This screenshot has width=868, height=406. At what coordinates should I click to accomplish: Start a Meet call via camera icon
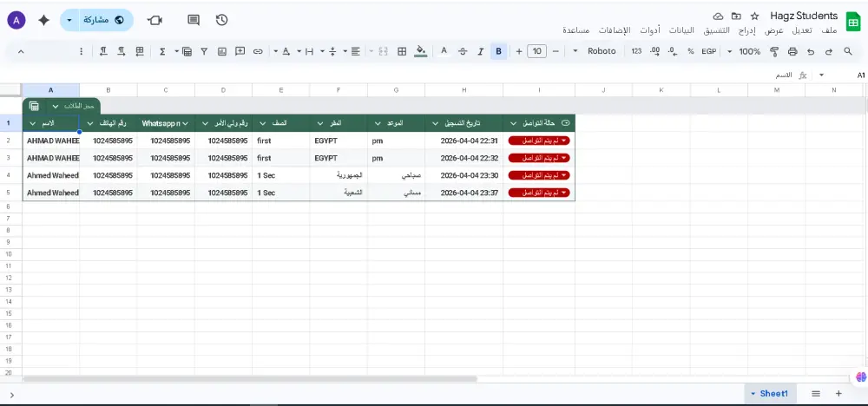(155, 20)
